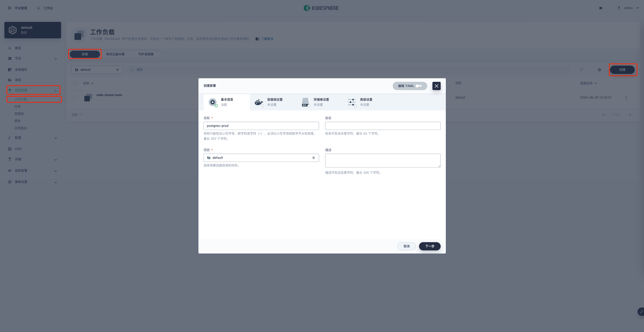Click the 高级设置 sliders icon

[x=352, y=102]
